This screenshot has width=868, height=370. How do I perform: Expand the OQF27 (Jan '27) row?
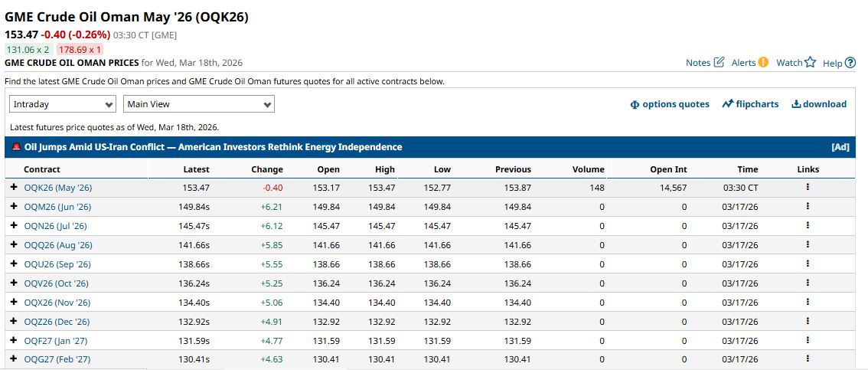point(14,340)
